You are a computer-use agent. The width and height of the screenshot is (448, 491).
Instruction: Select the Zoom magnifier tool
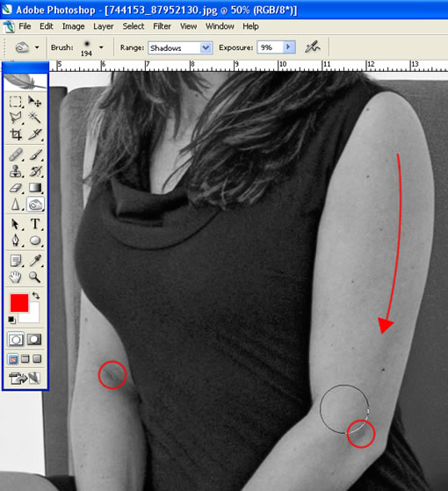click(x=35, y=278)
